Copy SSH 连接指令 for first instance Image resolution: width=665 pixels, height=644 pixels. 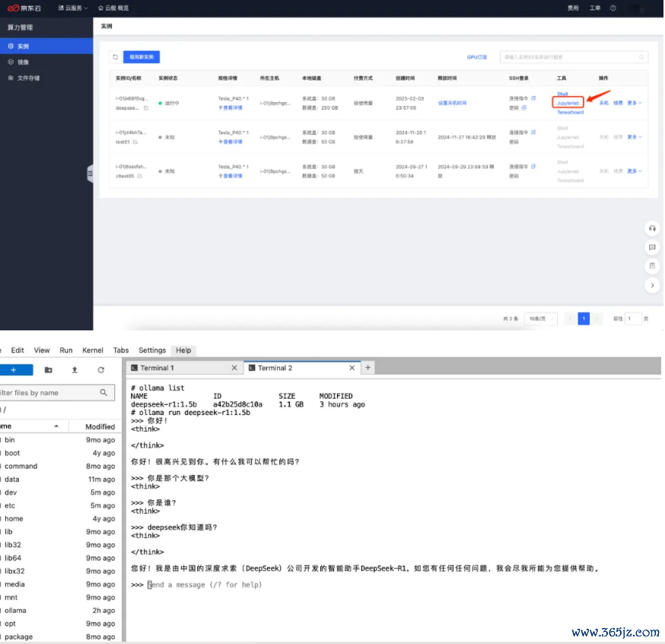coord(533,98)
